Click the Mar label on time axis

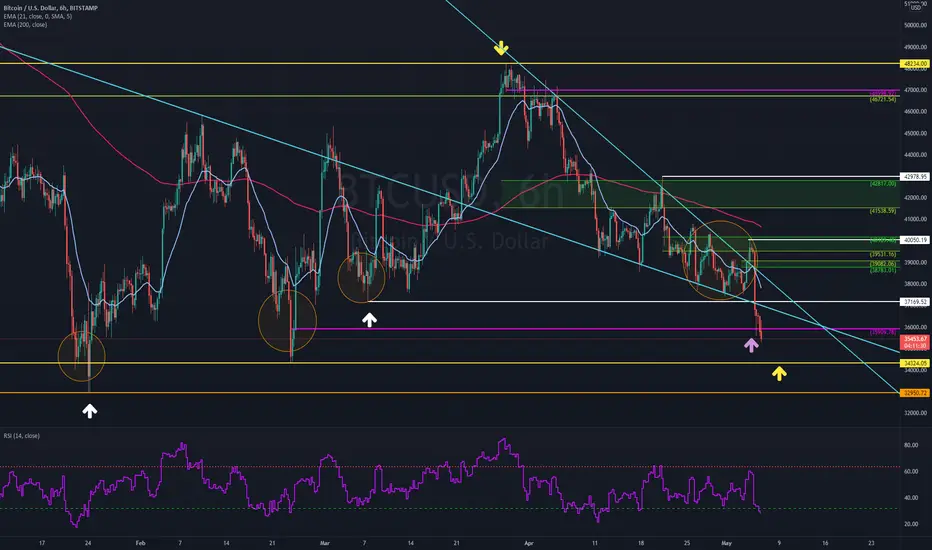click(x=325, y=543)
